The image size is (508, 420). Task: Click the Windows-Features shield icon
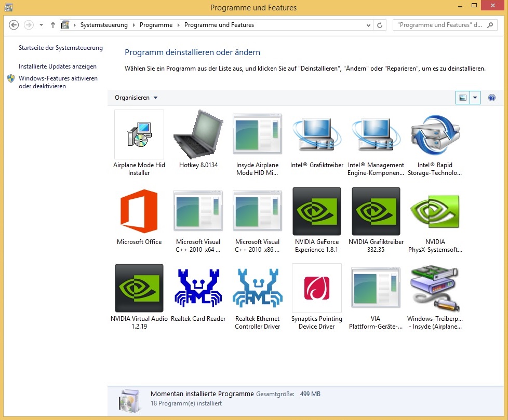click(11, 78)
